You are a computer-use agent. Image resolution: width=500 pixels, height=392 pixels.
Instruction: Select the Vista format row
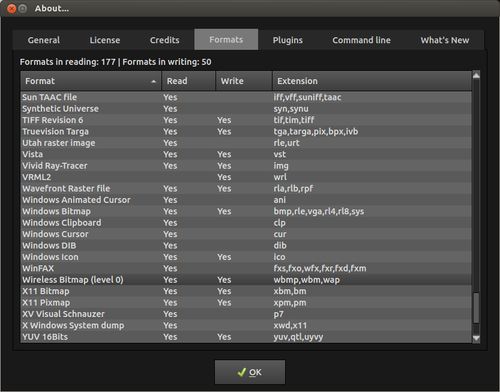(x=246, y=154)
